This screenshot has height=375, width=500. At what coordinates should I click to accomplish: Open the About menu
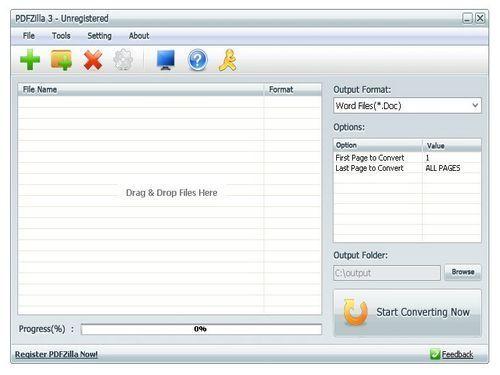pyautogui.click(x=139, y=36)
